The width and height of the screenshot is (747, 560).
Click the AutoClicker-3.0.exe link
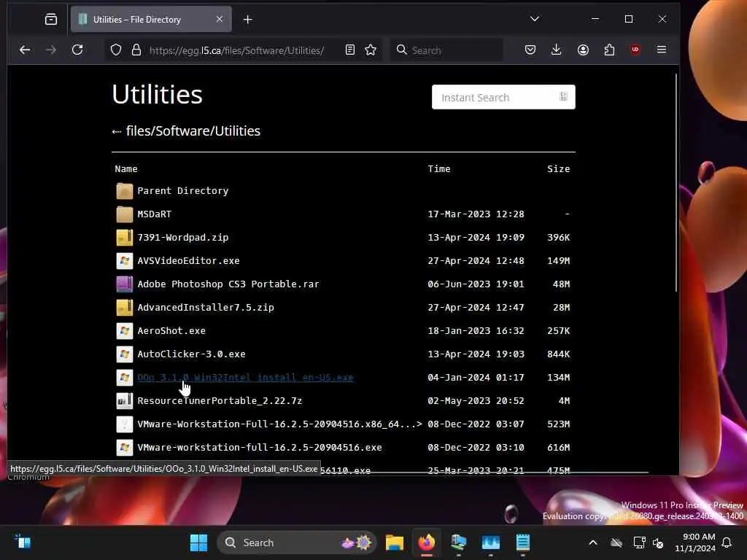(192, 354)
